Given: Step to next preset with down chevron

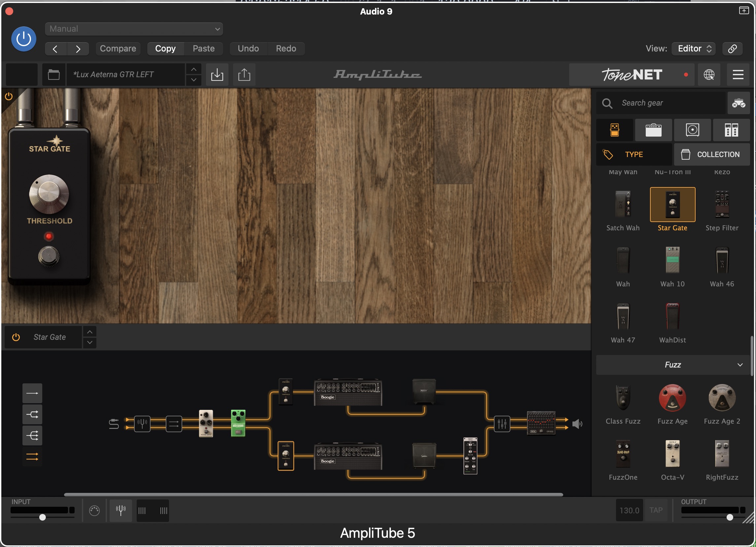Looking at the screenshot, I should 194,80.
